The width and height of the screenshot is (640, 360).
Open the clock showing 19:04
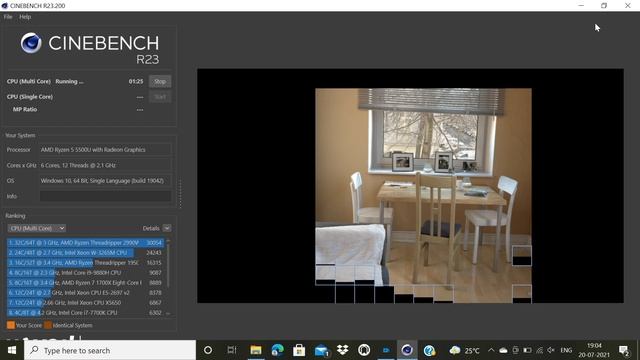(594, 350)
